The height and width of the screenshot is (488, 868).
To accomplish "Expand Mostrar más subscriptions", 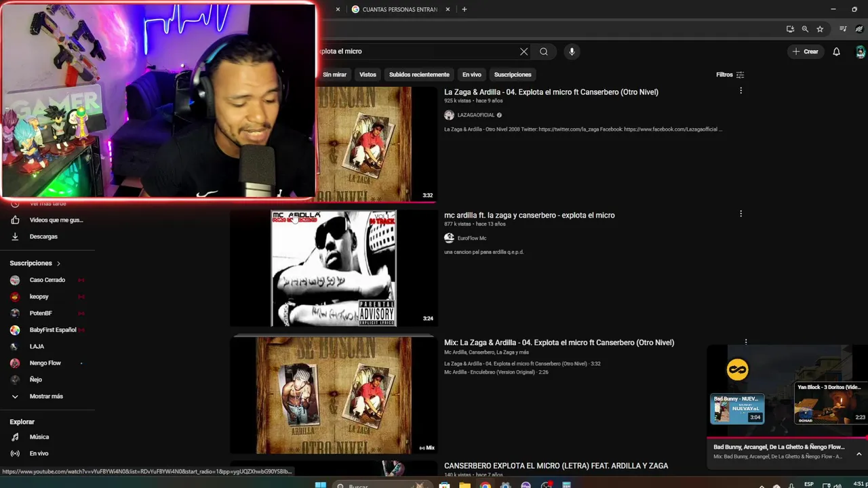I will (x=46, y=396).
